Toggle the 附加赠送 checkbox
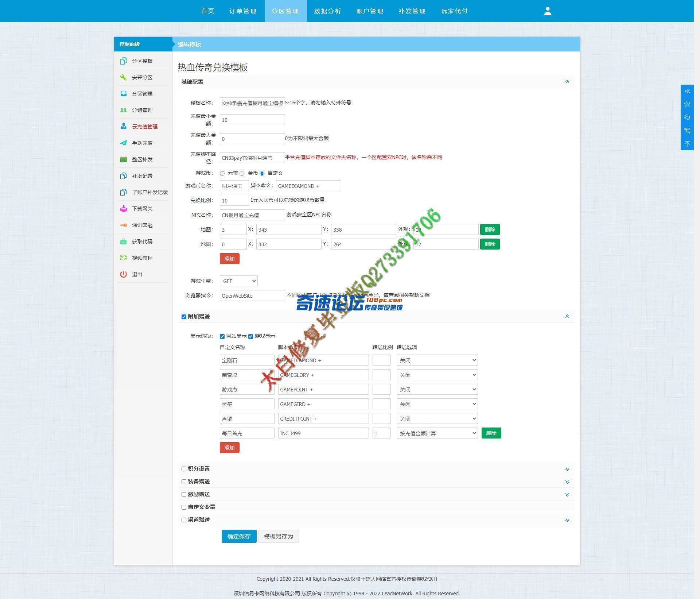 [x=184, y=317]
